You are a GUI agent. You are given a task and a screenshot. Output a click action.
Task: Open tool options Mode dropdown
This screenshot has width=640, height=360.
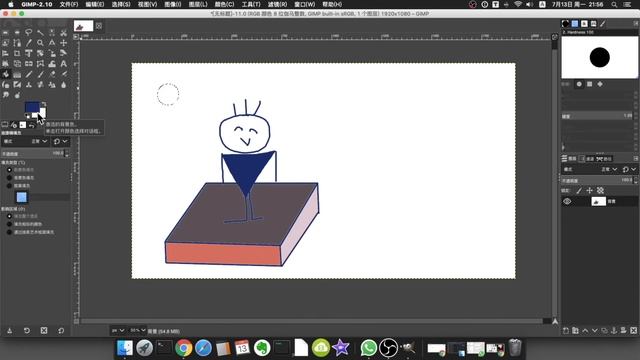(25, 141)
